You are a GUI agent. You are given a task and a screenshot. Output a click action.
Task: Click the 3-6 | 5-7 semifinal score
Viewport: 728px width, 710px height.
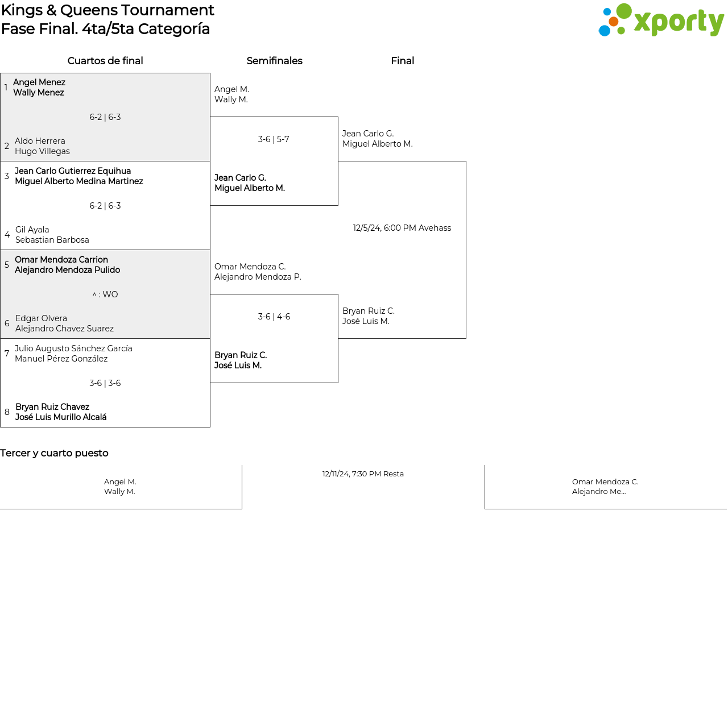click(x=274, y=139)
